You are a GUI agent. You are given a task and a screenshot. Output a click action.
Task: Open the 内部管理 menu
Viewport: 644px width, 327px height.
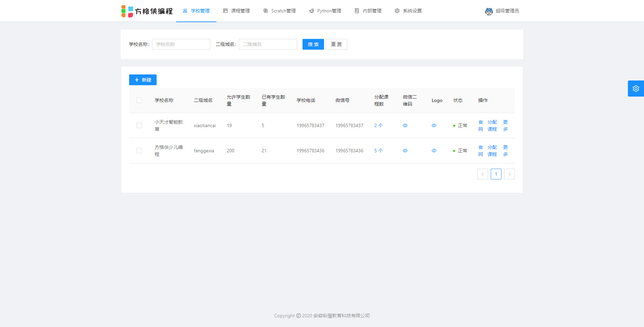point(368,11)
